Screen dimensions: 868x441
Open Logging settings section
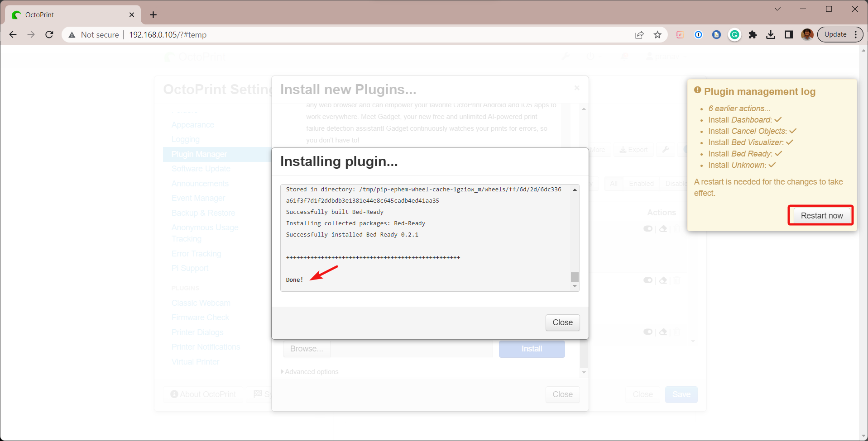(x=186, y=139)
